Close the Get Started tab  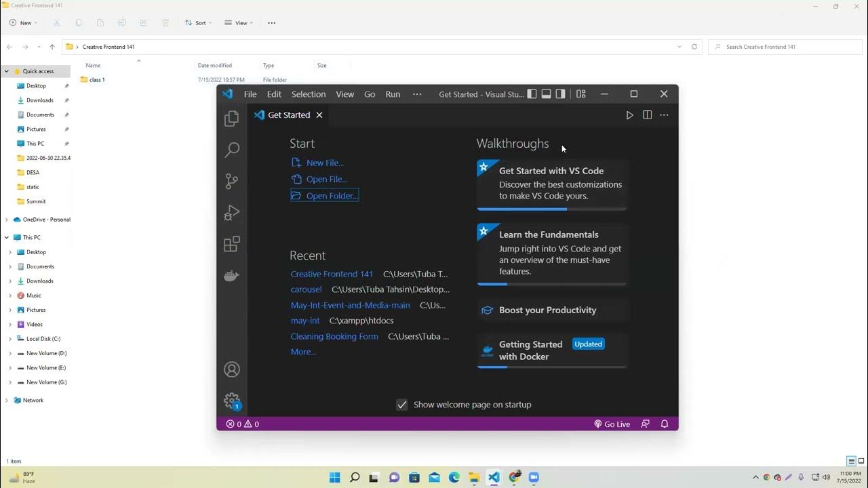(319, 115)
